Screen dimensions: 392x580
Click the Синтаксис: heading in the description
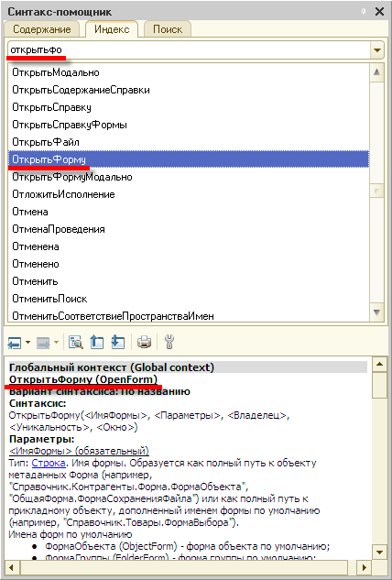38,403
